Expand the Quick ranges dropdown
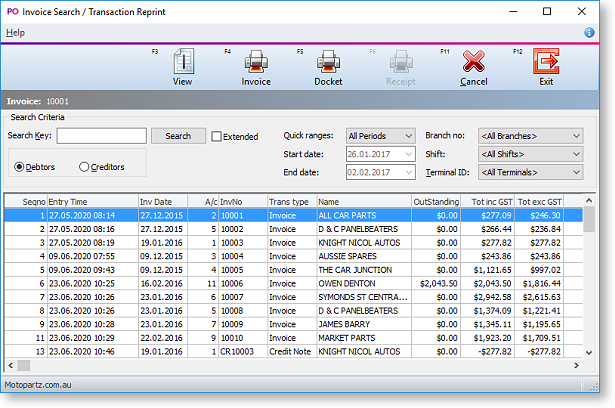 tap(380, 136)
